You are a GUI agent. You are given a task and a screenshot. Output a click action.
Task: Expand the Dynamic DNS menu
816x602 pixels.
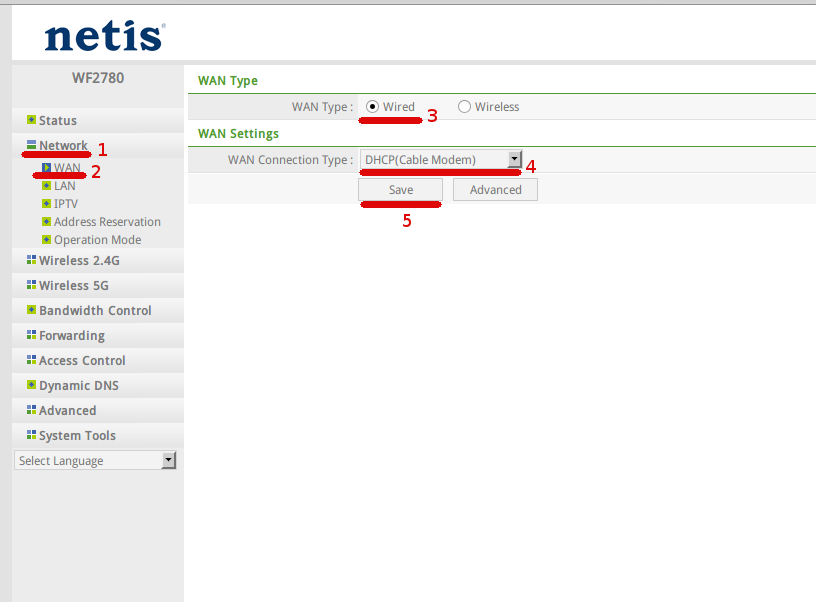78,386
